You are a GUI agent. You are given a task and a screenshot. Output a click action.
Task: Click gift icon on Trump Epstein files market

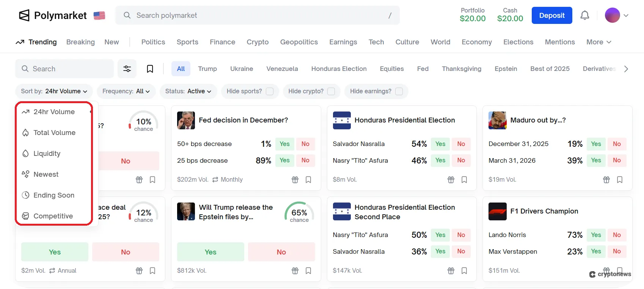click(295, 271)
